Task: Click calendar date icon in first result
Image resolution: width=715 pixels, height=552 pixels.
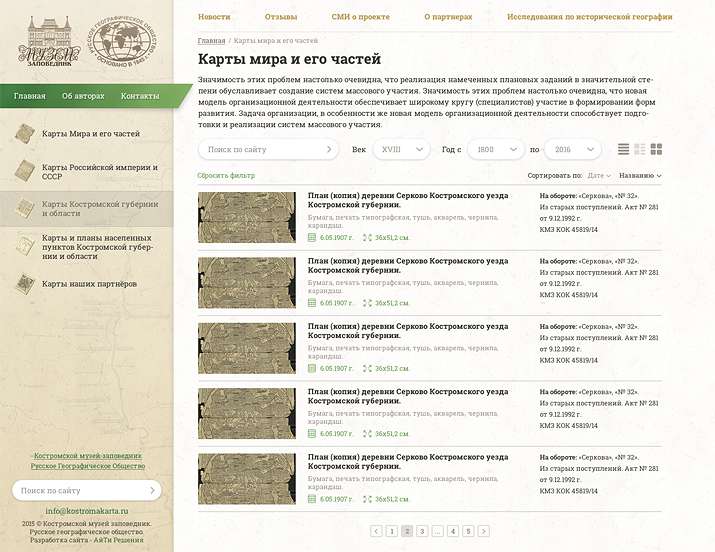Action: 312,237
